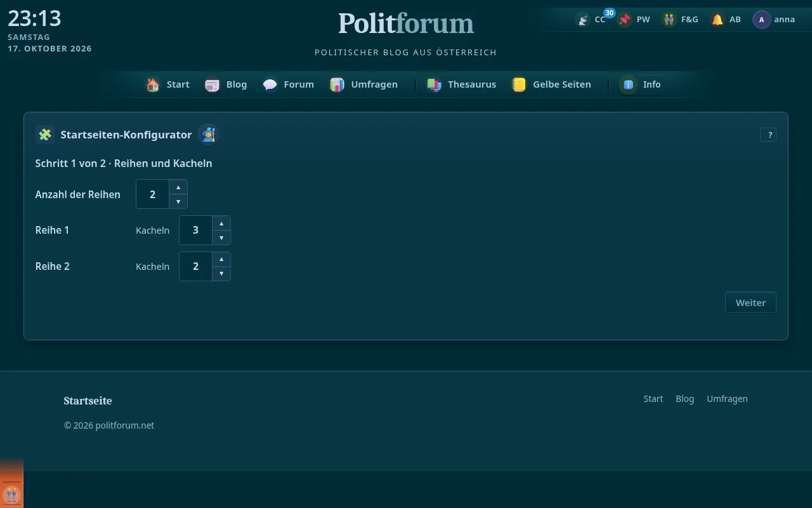Image resolution: width=812 pixels, height=508 pixels.
Task: Open the CC satellite dish icon
Action: (582, 20)
